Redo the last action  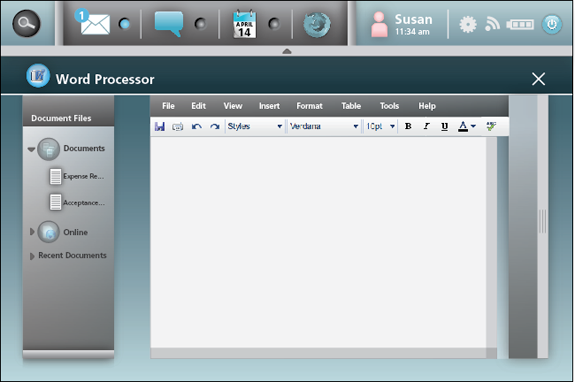(x=215, y=126)
